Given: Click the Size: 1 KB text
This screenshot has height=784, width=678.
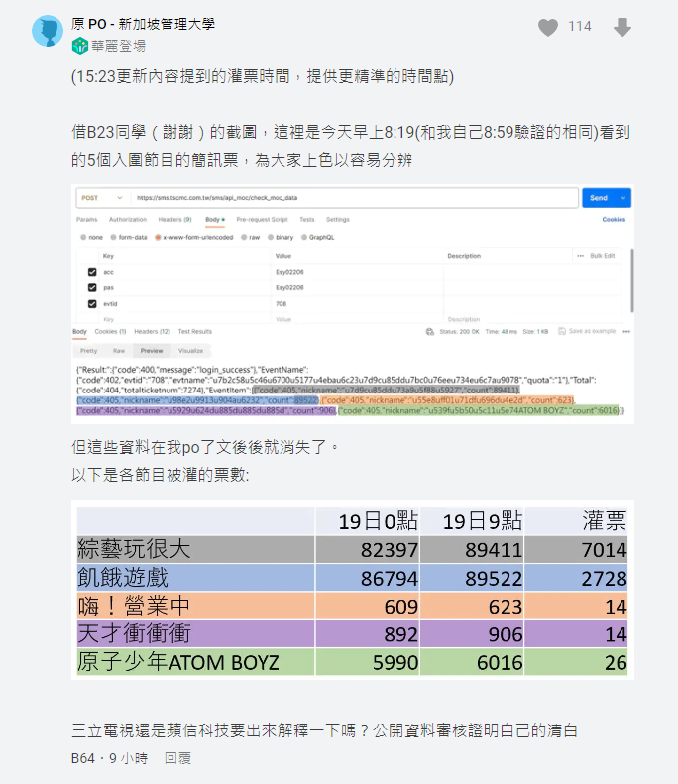Looking at the screenshot, I should tap(535, 331).
